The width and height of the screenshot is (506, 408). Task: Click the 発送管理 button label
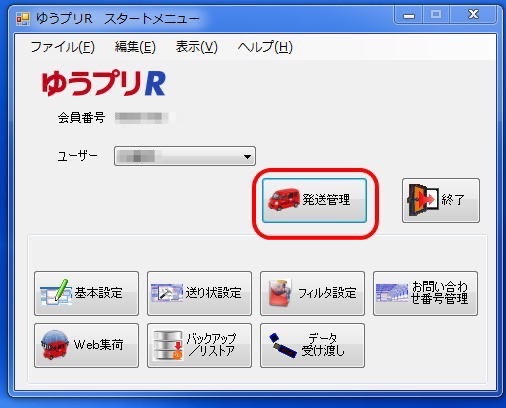pyautogui.click(x=326, y=199)
